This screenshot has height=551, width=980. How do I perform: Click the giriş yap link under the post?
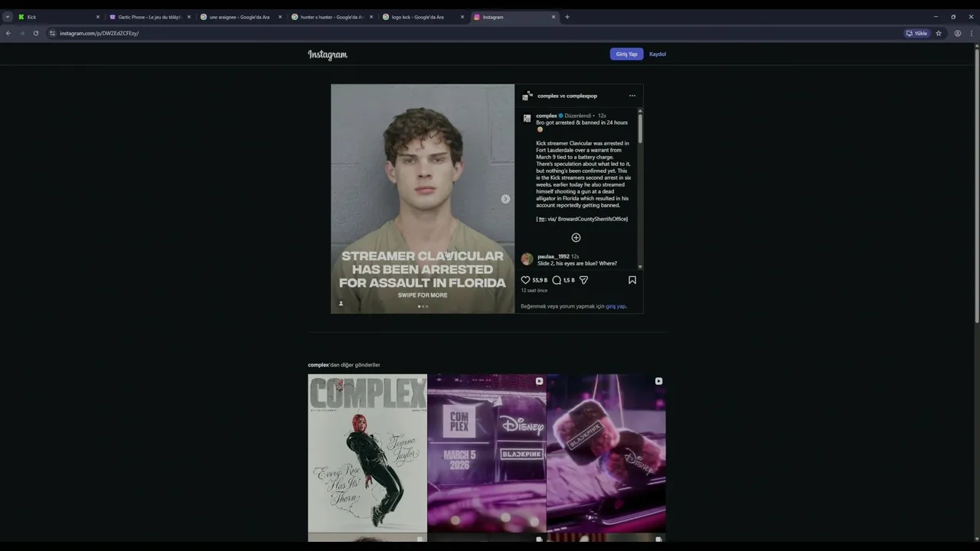[x=616, y=306]
